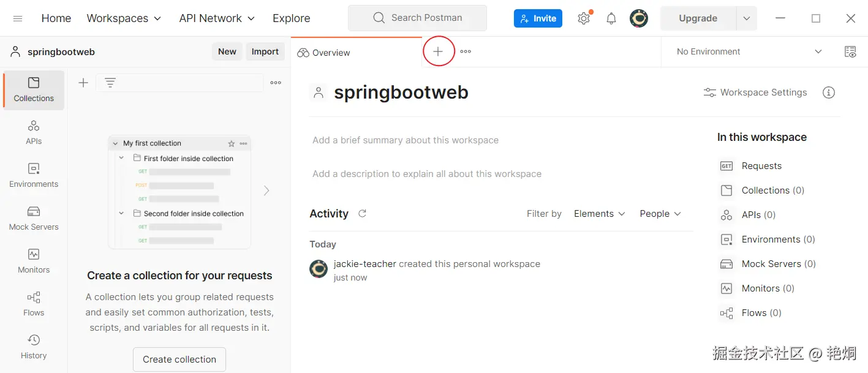Image resolution: width=868 pixels, height=373 pixels.
Task: Select Monitors in the sidebar
Action: 34,262
